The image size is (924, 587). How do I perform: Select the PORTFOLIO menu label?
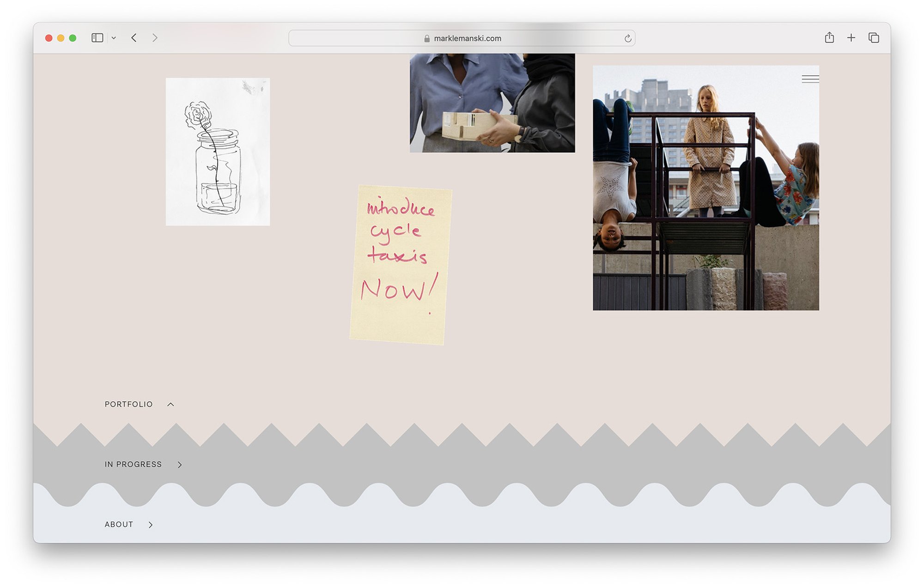[x=128, y=405]
